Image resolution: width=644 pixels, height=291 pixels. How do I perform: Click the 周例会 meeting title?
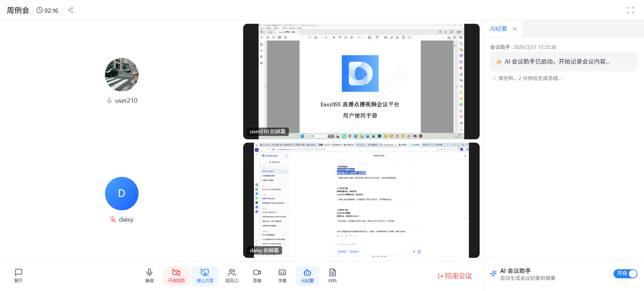[18, 10]
